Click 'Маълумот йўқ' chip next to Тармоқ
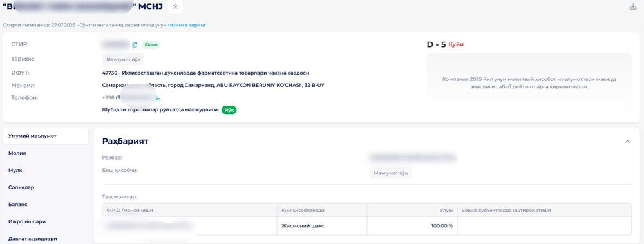The width and height of the screenshot is (644, 244). (123, 59)
